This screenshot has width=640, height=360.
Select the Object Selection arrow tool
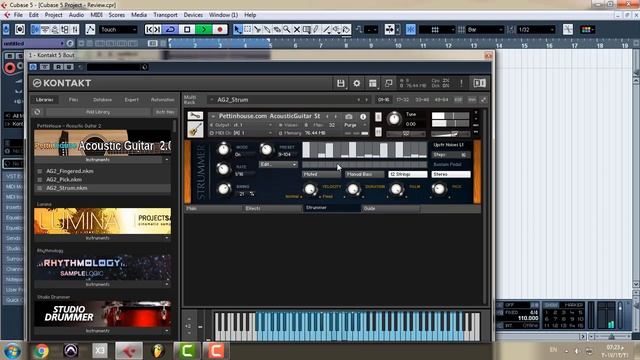238,29
